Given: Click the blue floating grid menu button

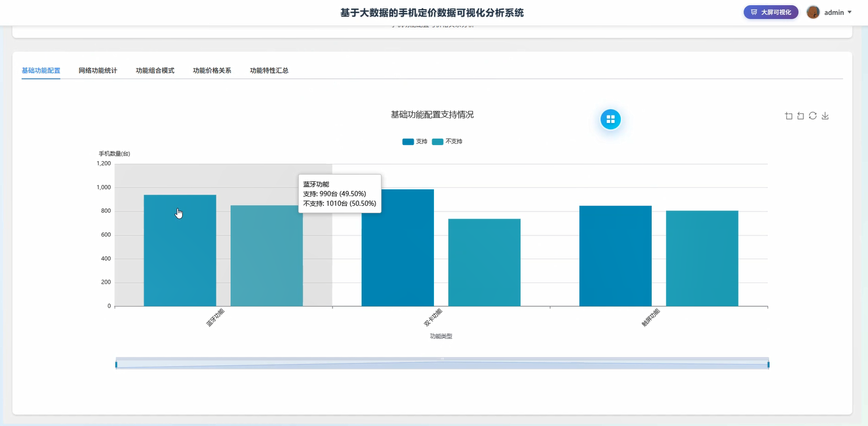Looking at the screenshot, I should click(x=611, y=119).
